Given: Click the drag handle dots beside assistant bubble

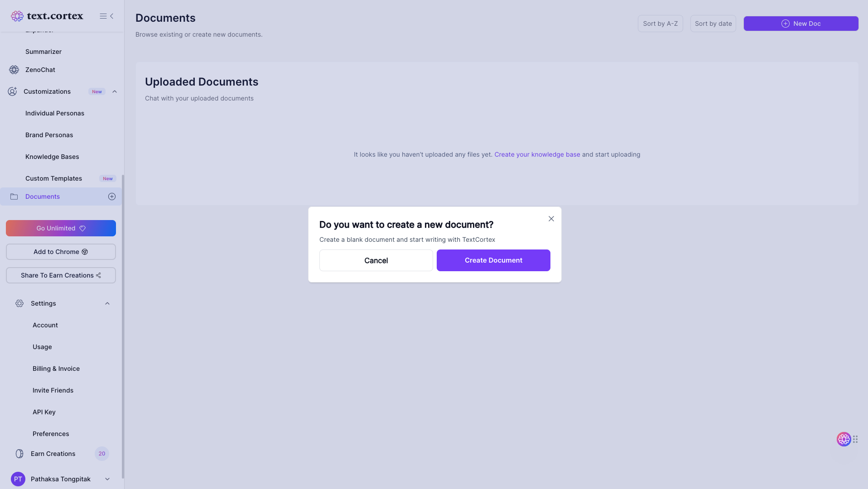Looking at the screenshot, I should pyautogui.click(x=855, y=439).
